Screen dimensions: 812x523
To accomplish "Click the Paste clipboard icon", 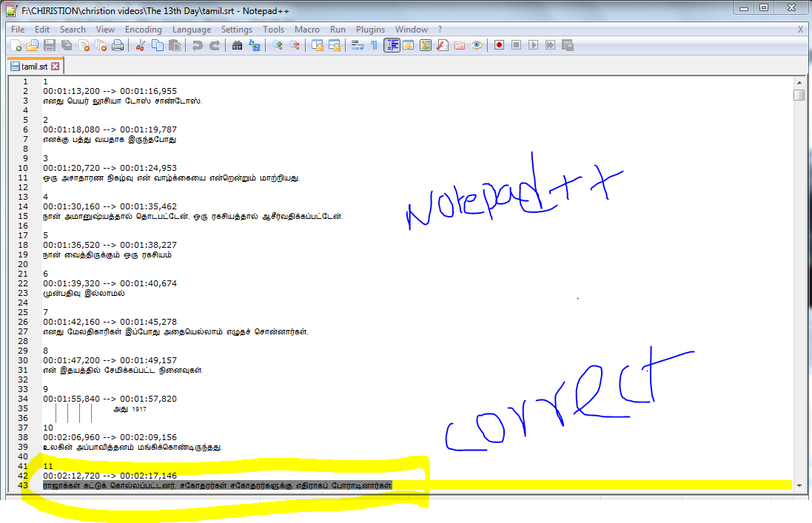I will click(175, 46).
